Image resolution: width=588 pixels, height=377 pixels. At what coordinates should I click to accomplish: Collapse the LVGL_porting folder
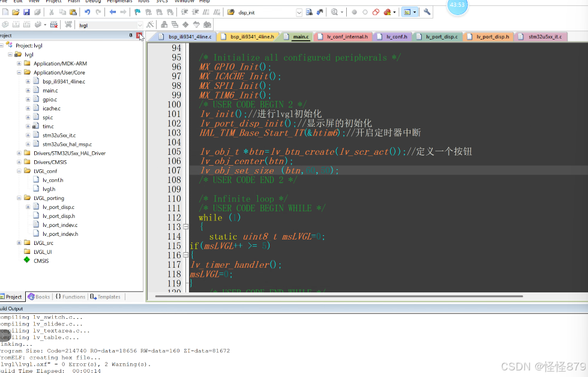(19, 198)
